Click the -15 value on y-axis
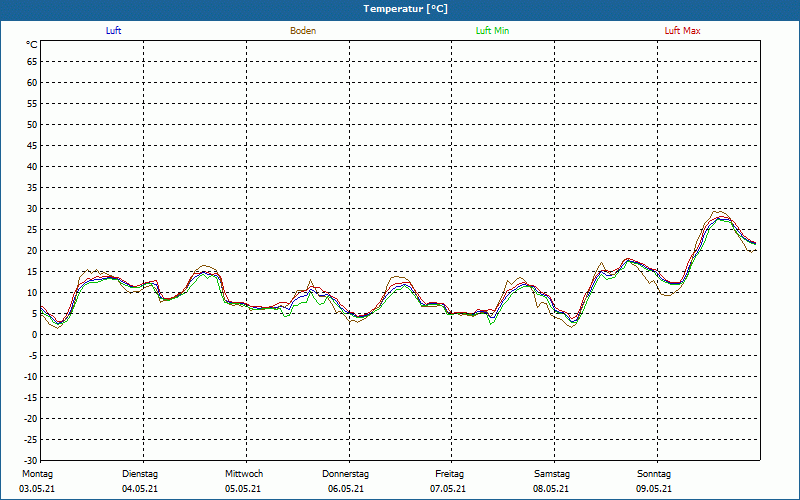The height and width of the screenshot is (500, 800). 31,397
